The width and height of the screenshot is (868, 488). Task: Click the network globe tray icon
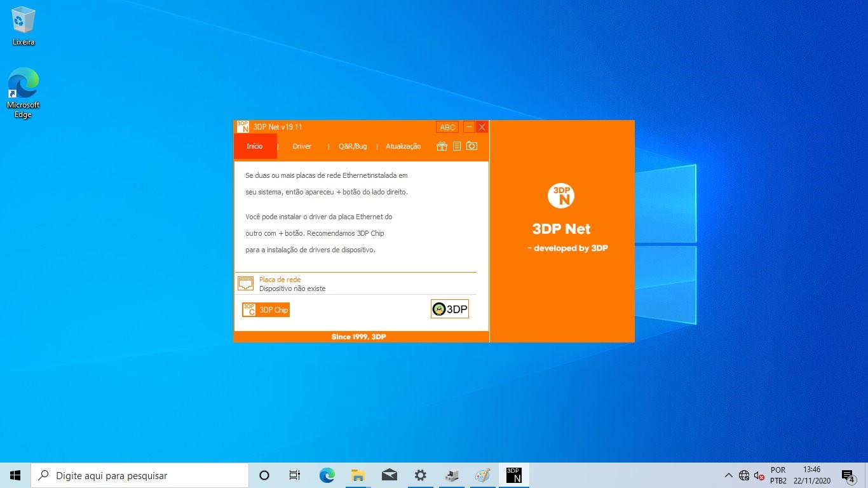[x=744, y=475]
